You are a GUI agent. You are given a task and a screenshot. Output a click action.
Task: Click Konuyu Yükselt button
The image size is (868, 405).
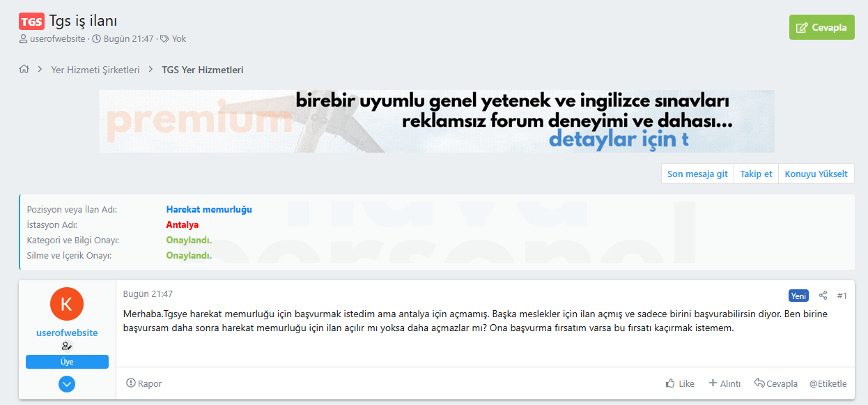pos(816,174)
